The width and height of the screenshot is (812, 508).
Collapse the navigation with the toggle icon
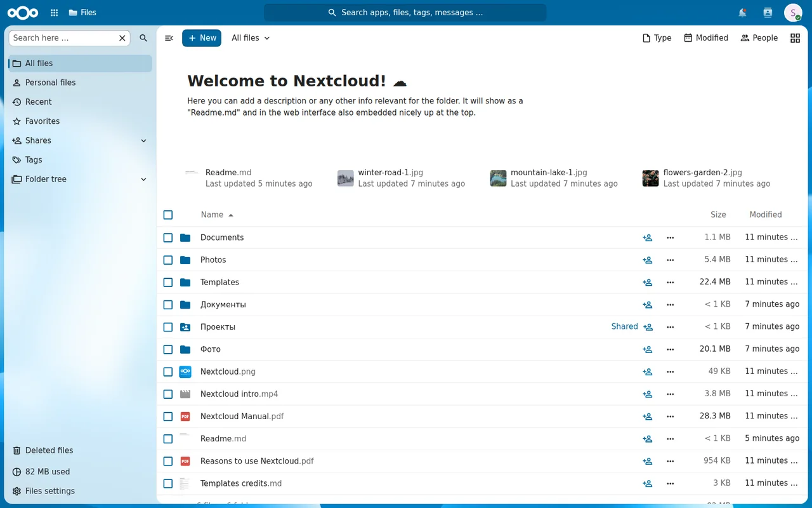coord(169,38)
